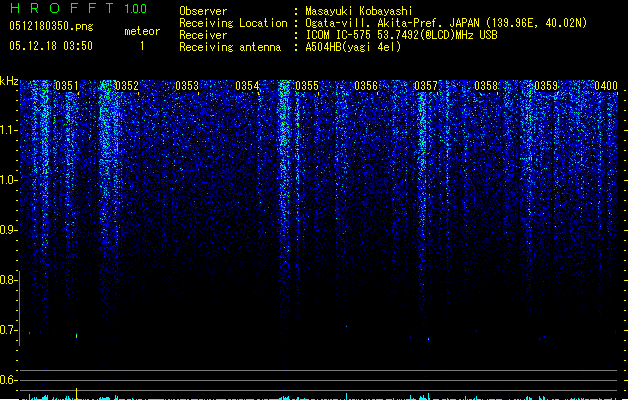The height and width of the screenshot is (400, 629).
Task: Click observer name Masayuki Kobayashi
Action: tap(359, 11)
